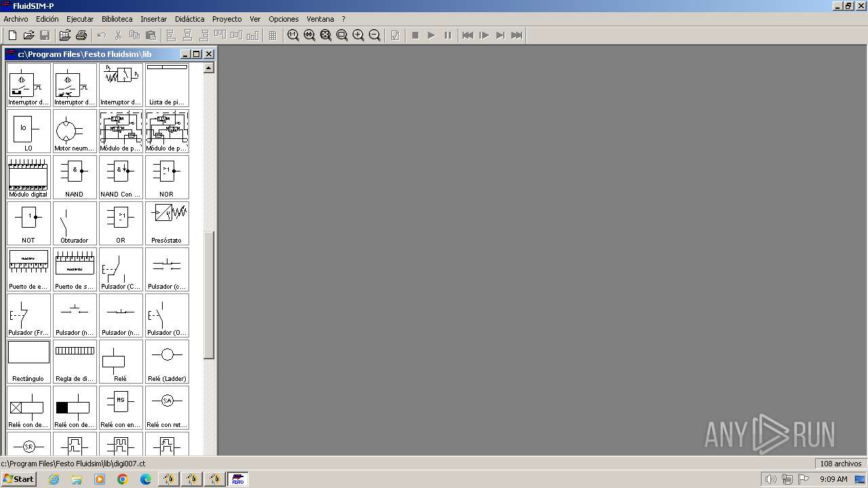Select the Pulsador (Franqueador) component
The width and height of the screenshot is (868, 488).
pyautogui.click(x=28, y=316)
